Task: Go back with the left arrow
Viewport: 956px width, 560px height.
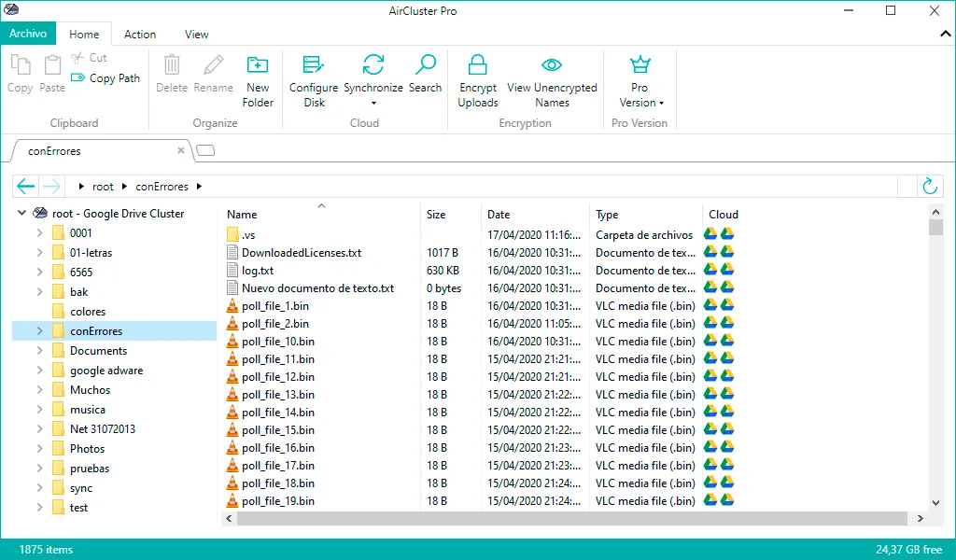Action: tap(25, 186)
